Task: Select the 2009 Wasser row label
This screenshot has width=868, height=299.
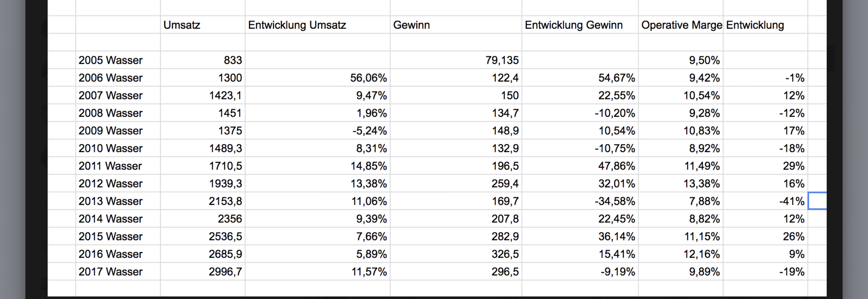Action: (x=111, y=131)
